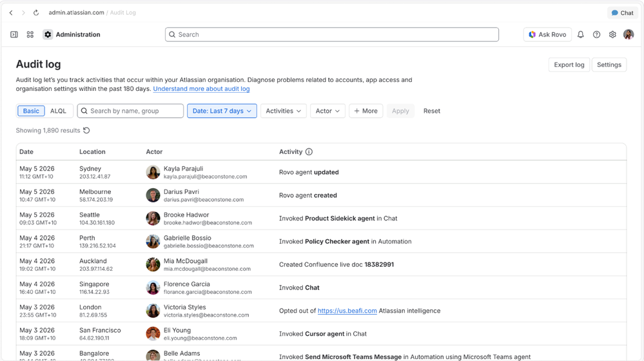Click Brooke Hadwor's avatar
The height and width of the screenshot is (361, 644).
[x=153, y=219]
